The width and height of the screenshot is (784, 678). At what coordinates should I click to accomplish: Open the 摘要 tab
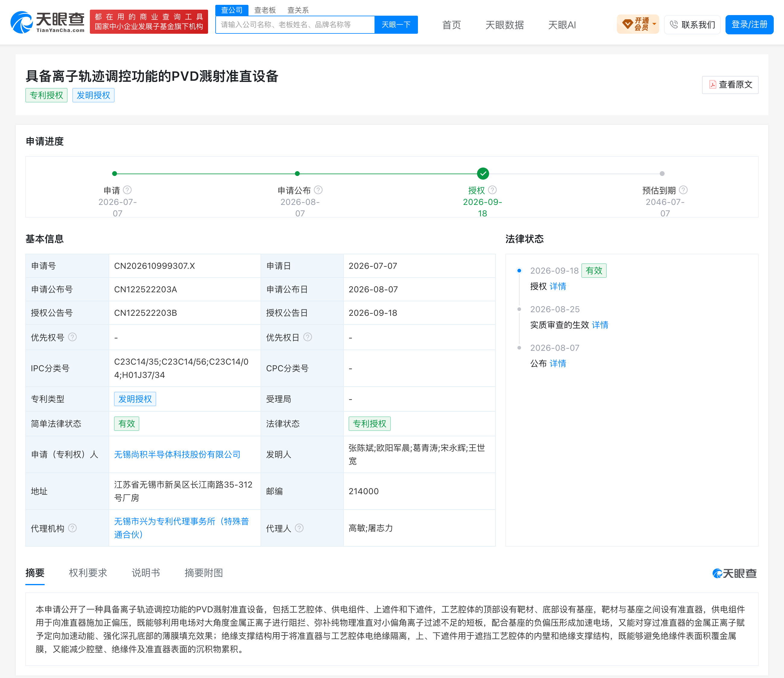click(x=35, y=573)
